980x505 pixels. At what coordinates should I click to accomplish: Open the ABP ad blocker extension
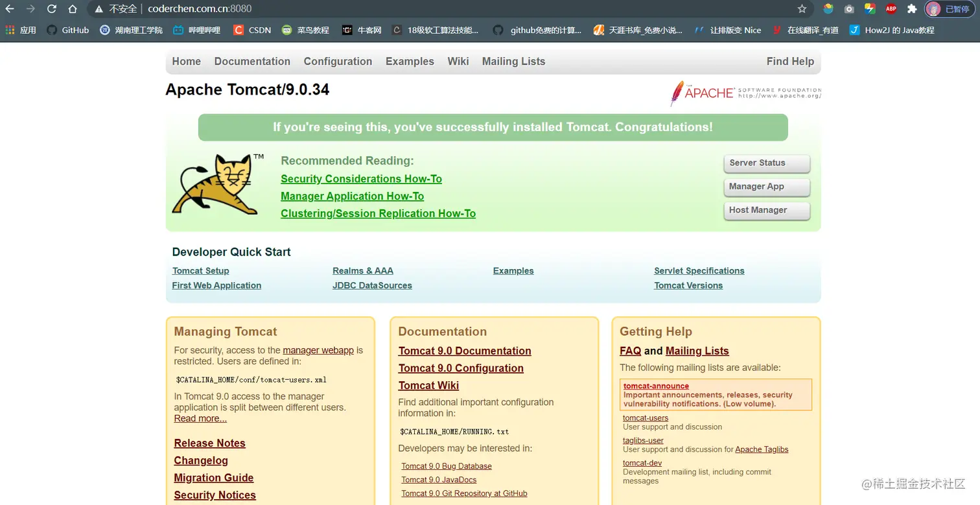(891, 9)
